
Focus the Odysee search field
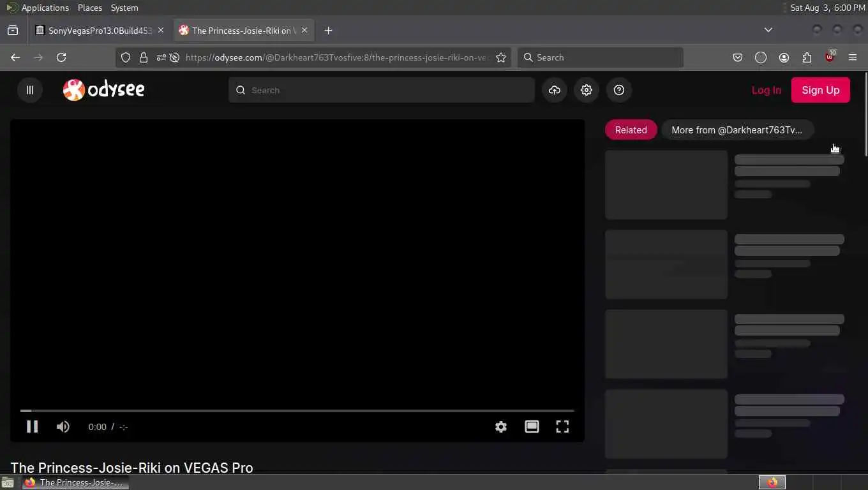point(382,90)
